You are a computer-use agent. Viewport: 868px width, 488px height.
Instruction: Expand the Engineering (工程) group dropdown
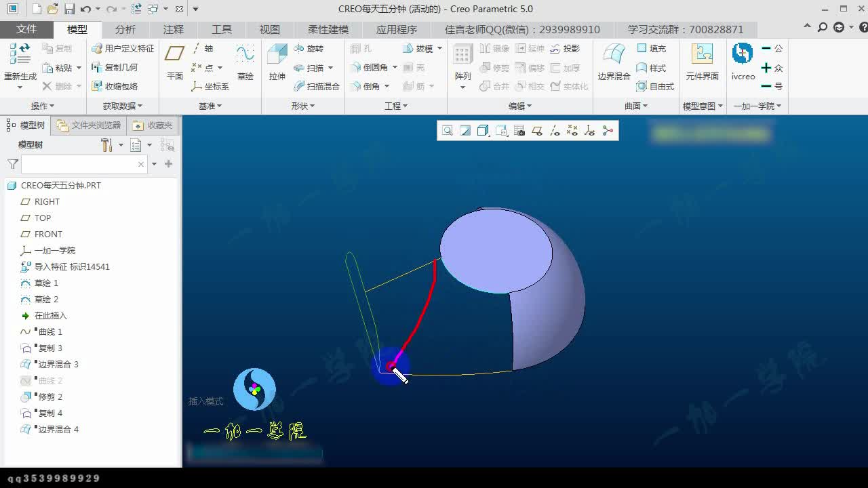tap(396, 106)
